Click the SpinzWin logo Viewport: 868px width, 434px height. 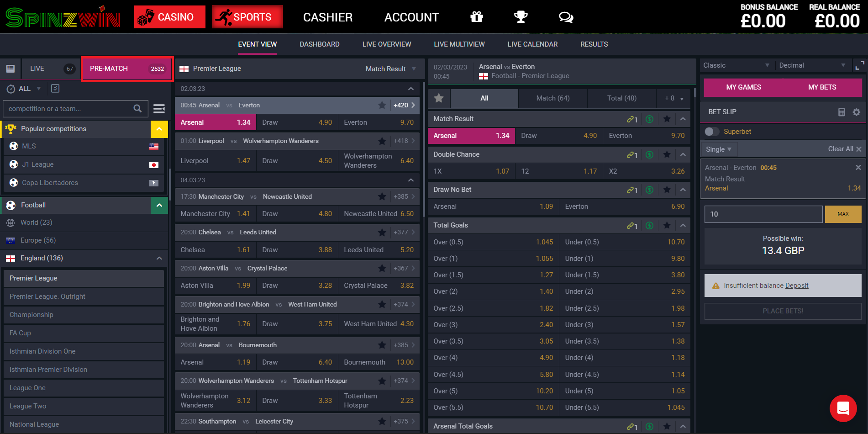63,17
